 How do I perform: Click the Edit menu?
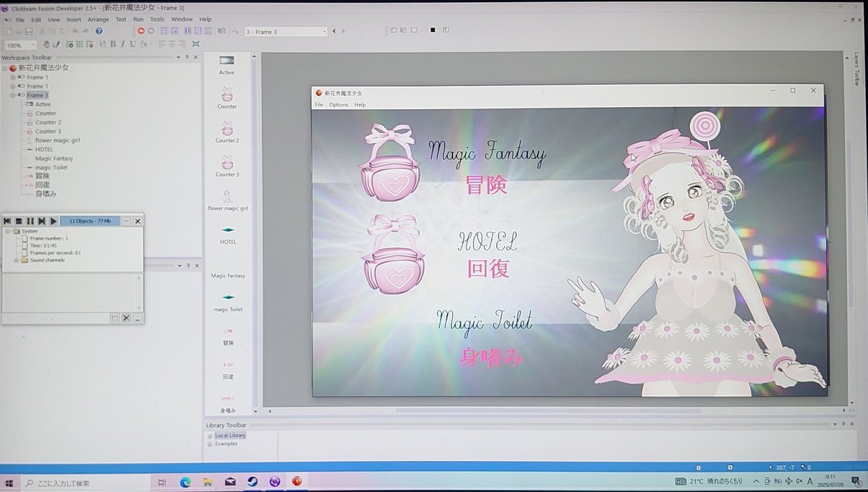(36, 20)
